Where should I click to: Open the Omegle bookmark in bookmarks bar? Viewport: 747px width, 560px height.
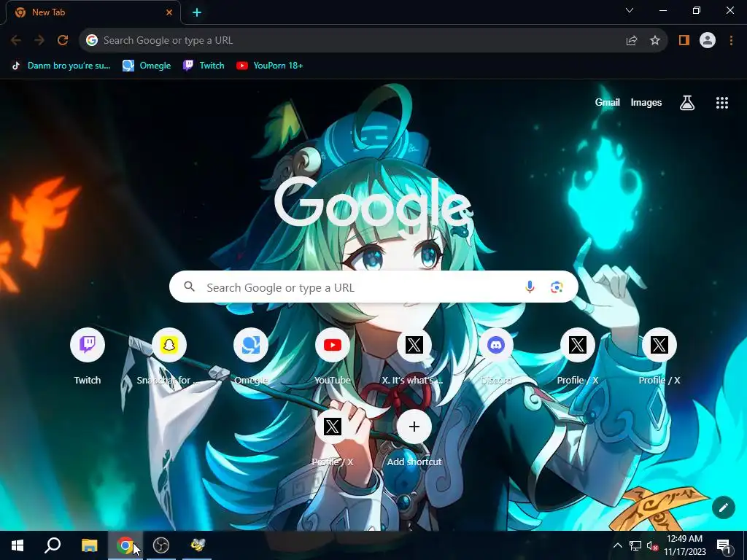(x=147, y=66)
